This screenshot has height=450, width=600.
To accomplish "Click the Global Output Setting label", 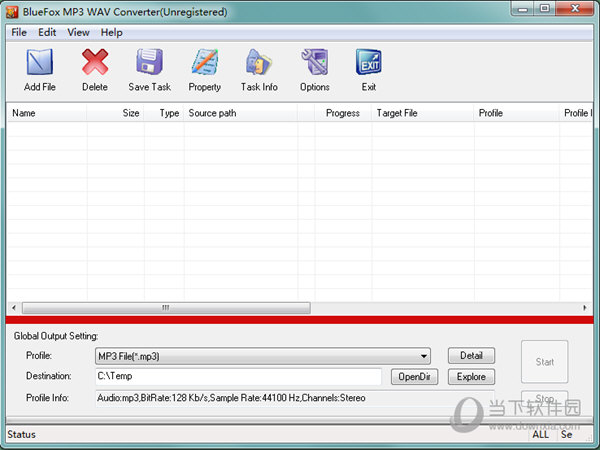I will coord(56,336).
